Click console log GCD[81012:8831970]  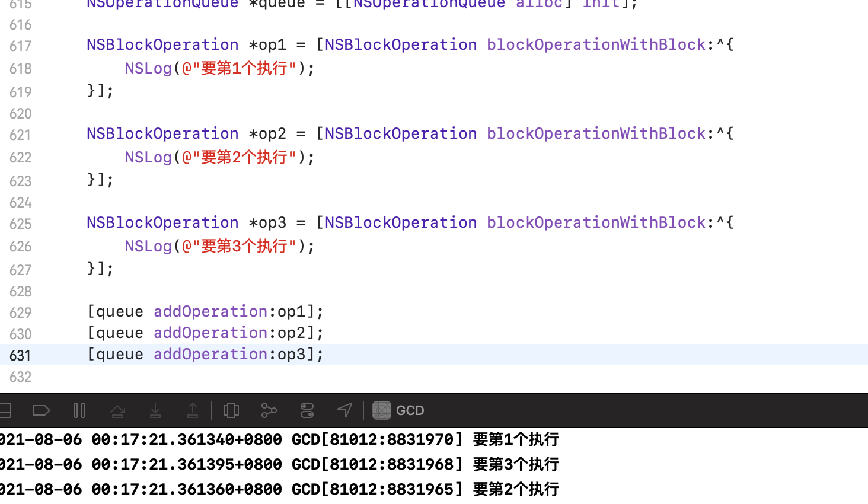(377, 439)
